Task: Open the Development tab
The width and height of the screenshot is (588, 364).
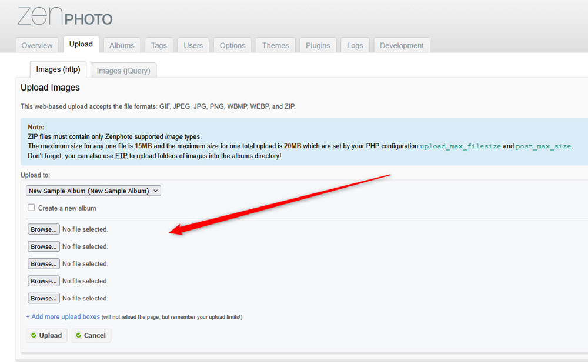Action: click(x=402, y=45)
